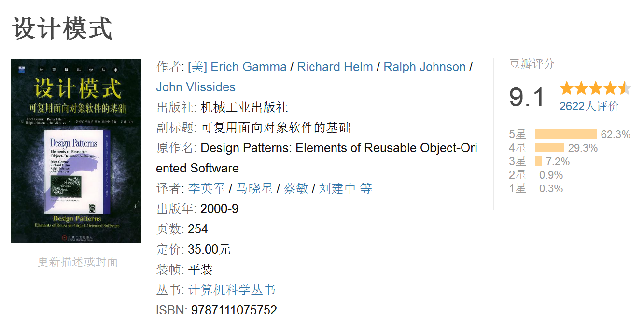Screen dimensions: 644x328
Task: Click 更新描述或封面 link below cover
Action: [78, 262]
